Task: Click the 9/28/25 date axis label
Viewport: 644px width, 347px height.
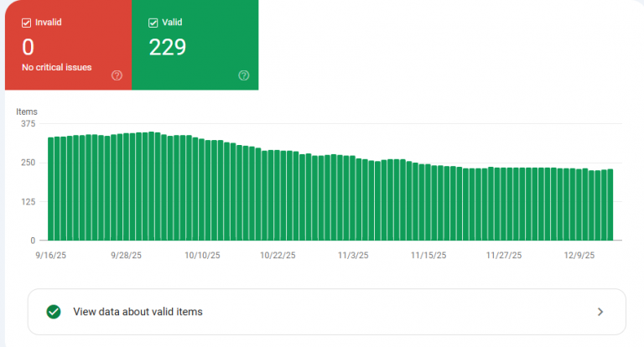Action: pos(126,256)
